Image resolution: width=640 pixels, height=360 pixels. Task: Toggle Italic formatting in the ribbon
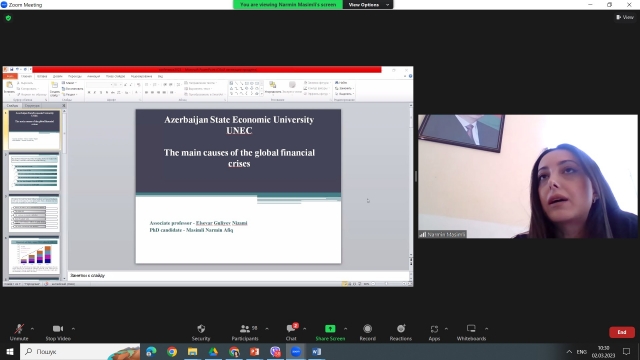tap(95, 93)
